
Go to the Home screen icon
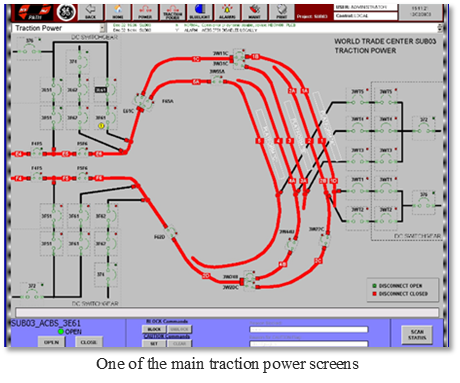118,12
